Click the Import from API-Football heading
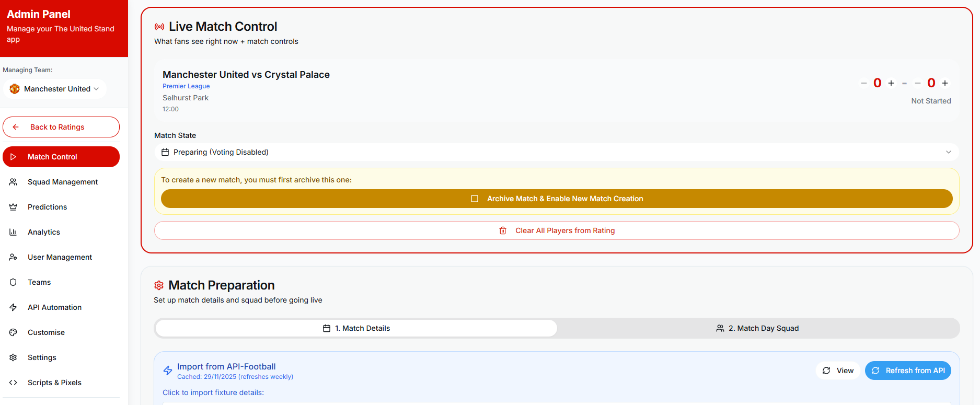Viewport: 980px width, 405px height. click(226, 367)
